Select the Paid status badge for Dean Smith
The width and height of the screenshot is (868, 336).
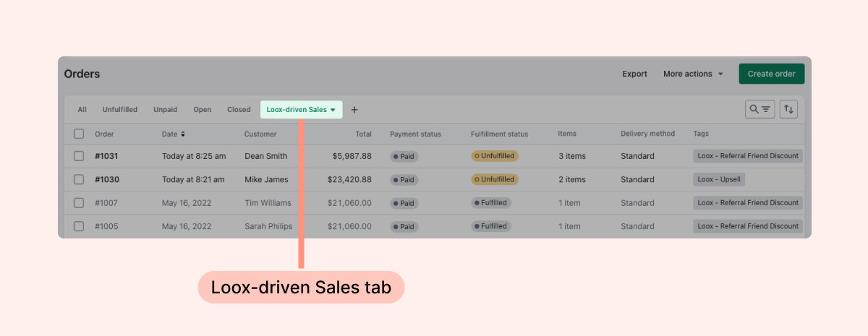point(404,156)
